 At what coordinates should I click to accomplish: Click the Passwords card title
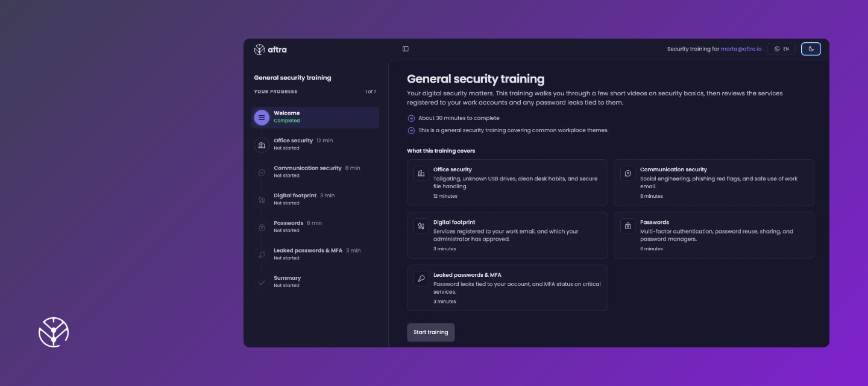pyautogui.click(x=655, y=223)
